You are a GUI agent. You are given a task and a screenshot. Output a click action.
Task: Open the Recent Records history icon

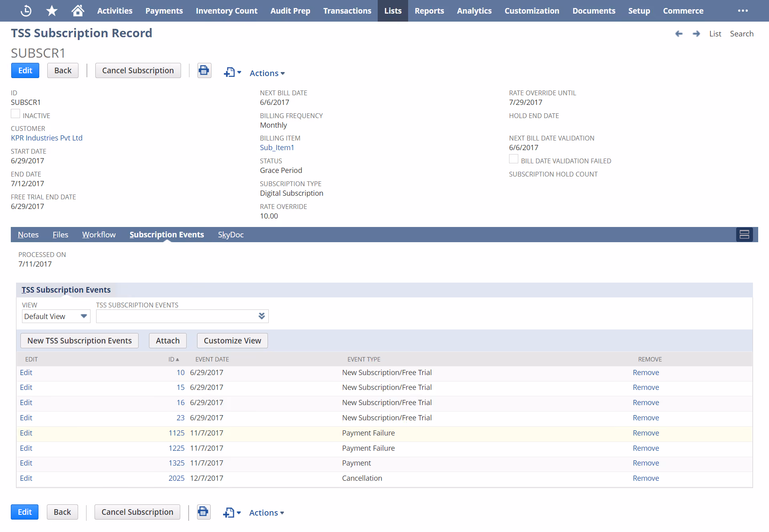(26, 11)
